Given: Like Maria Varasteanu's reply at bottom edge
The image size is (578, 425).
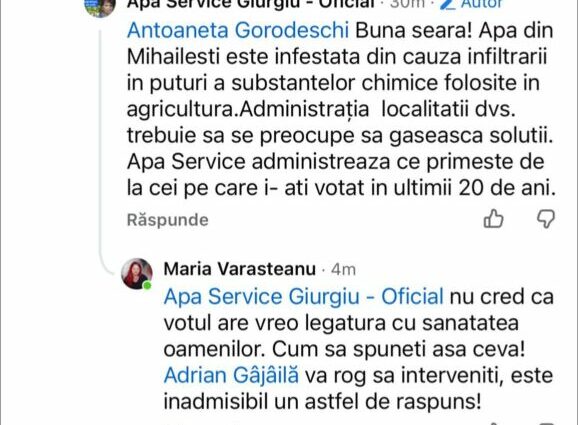Looking at the screenshot, I should (x=493, y=422).
